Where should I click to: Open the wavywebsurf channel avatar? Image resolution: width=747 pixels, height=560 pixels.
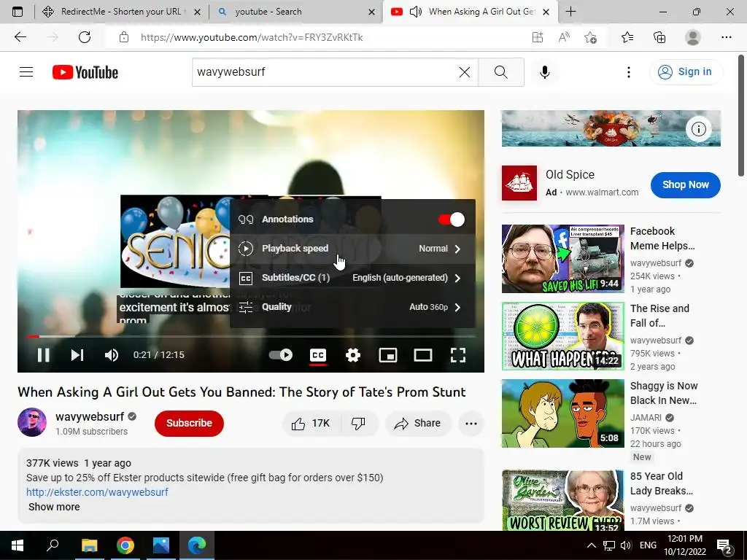point(32,422)
